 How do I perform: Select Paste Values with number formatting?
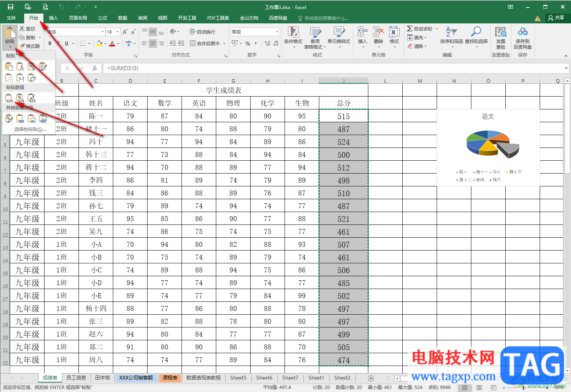click(x=21, y=98)
